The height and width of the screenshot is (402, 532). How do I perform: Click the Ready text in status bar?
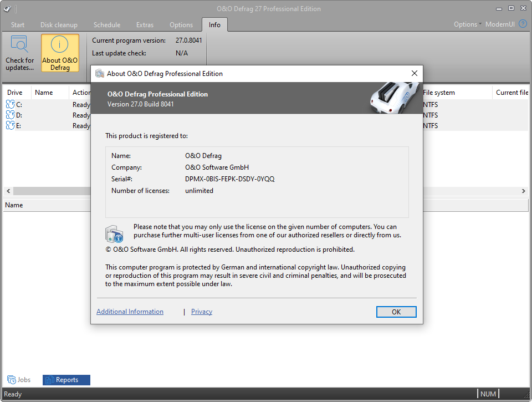coord(13,394)
